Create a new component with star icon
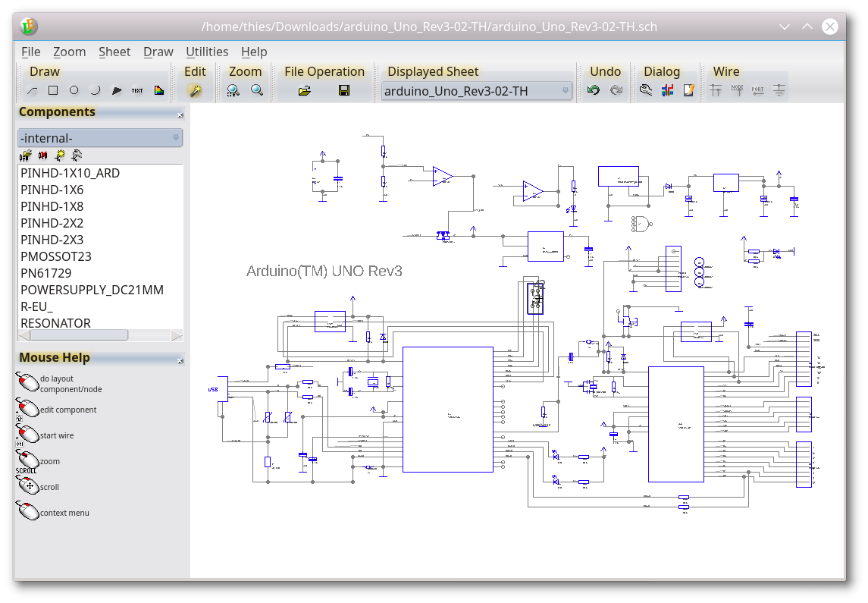 pyautogui.click(x=60, y=155)
